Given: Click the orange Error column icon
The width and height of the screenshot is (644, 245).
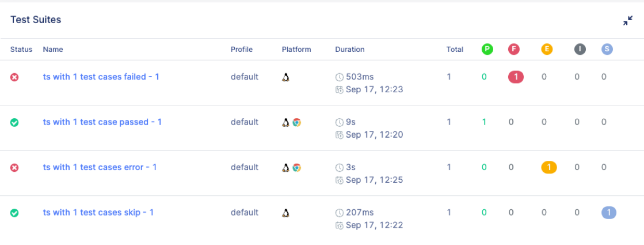Looking at the screenshot, I should tap(547, 50).
